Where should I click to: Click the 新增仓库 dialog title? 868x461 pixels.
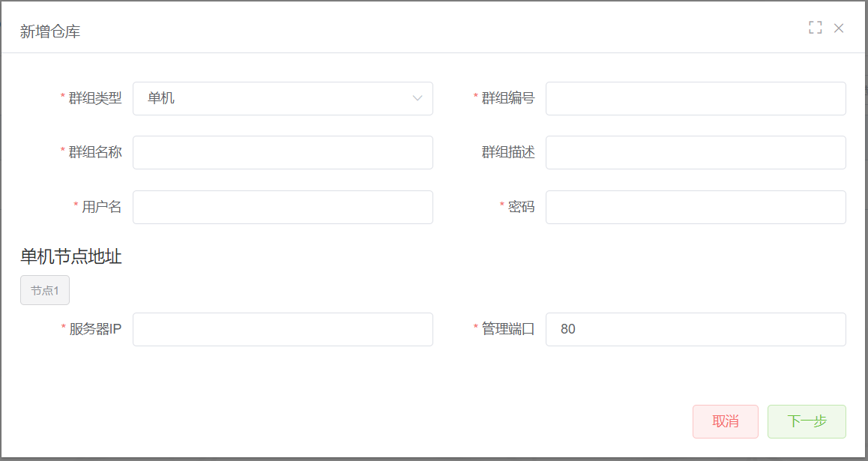pos(50,31)
